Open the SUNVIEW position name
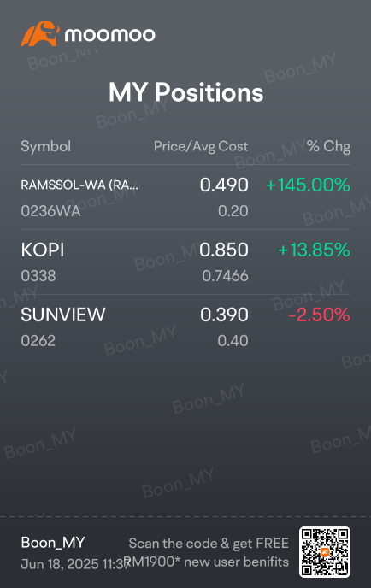This screenshot has height=588, width=371. coord(63,315)
